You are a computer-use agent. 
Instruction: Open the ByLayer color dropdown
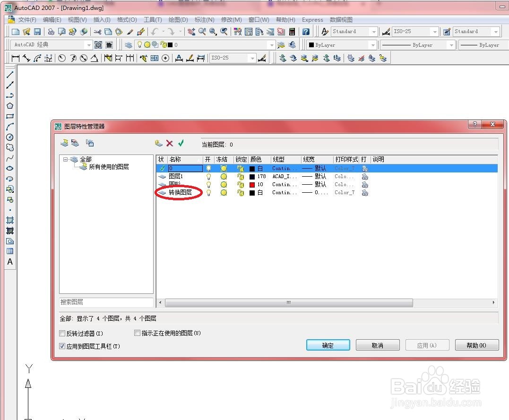(373, 45)
